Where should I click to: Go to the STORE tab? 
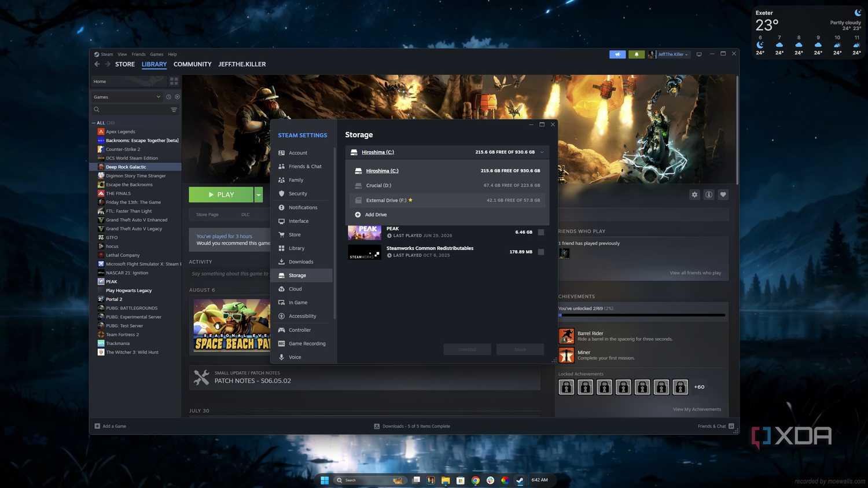click(x=125, y=64)
